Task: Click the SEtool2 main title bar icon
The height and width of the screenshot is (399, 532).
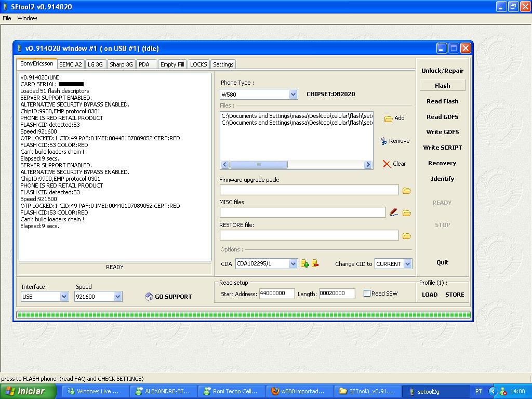Action: coord(5,7)
